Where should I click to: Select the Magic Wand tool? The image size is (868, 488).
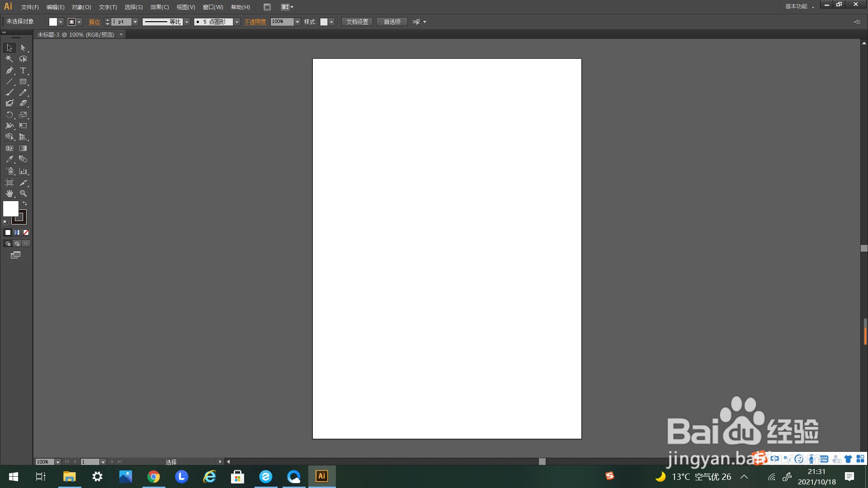pos(9,59)
